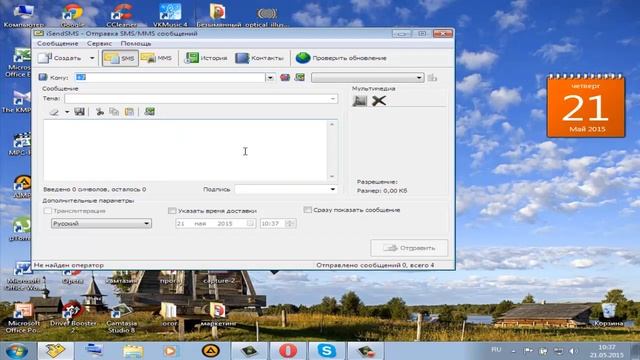Click the Skype taskbar icon
This screenshot has height=360, width=640.
[327, 351]
